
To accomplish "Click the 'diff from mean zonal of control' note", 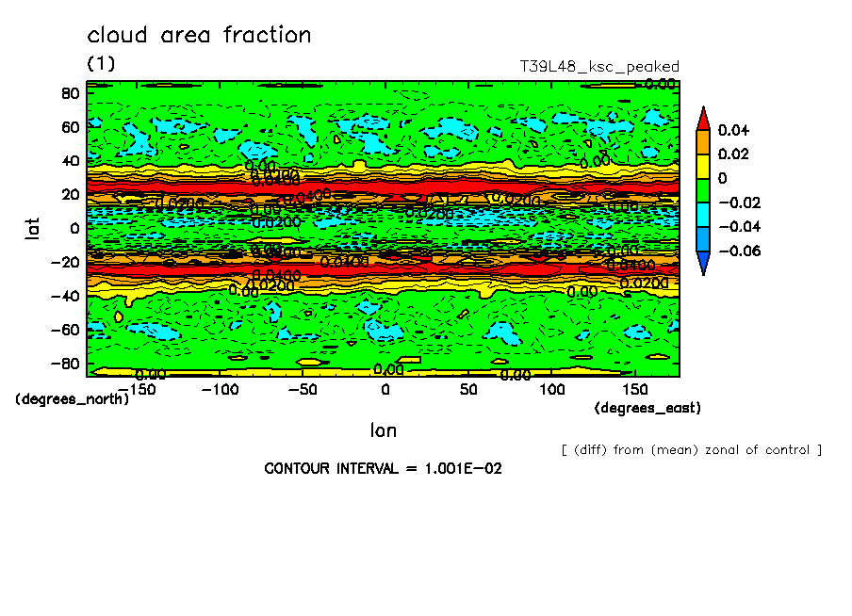I will (x=691, y=449).
